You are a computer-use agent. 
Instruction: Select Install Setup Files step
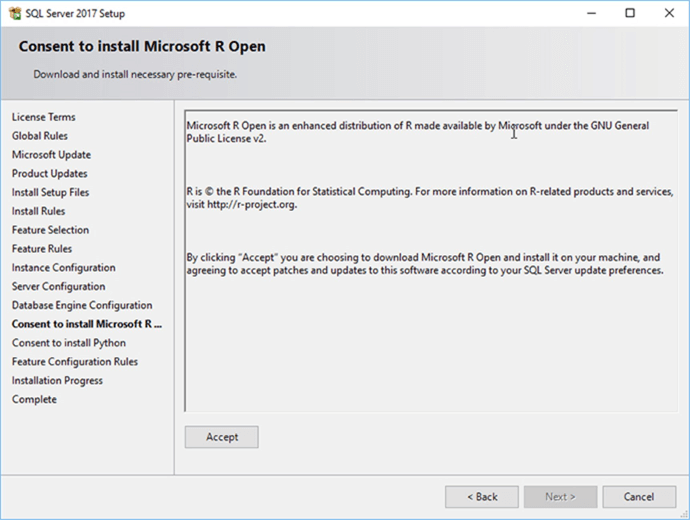pos(50,193)
